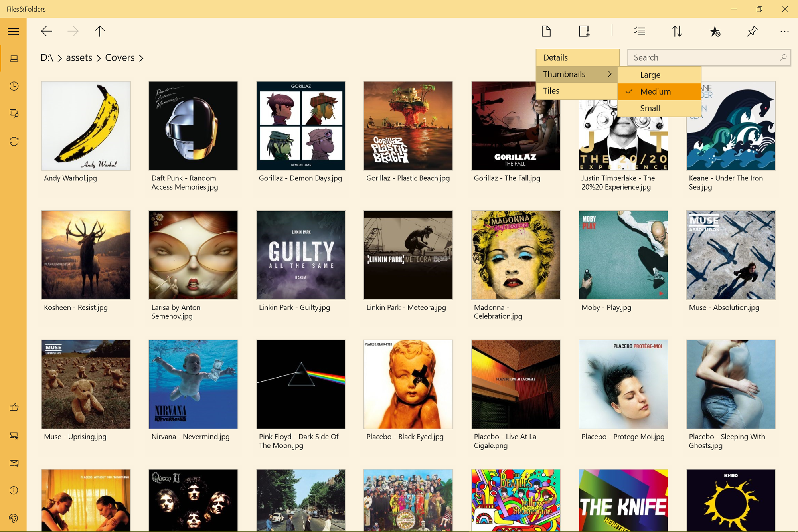Click the new folder icon
This screenshot has height=532, width=798.
(584, 31)
